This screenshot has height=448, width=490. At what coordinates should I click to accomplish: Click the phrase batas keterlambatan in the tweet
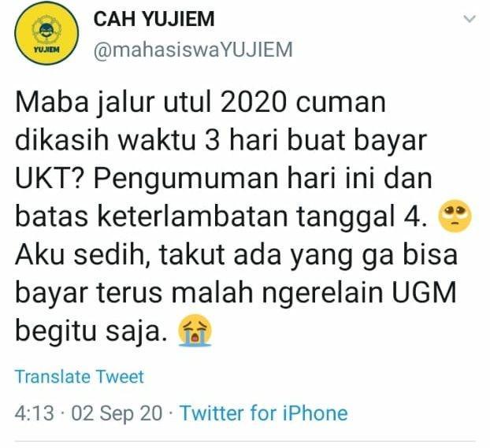click(x=151, y=216)
